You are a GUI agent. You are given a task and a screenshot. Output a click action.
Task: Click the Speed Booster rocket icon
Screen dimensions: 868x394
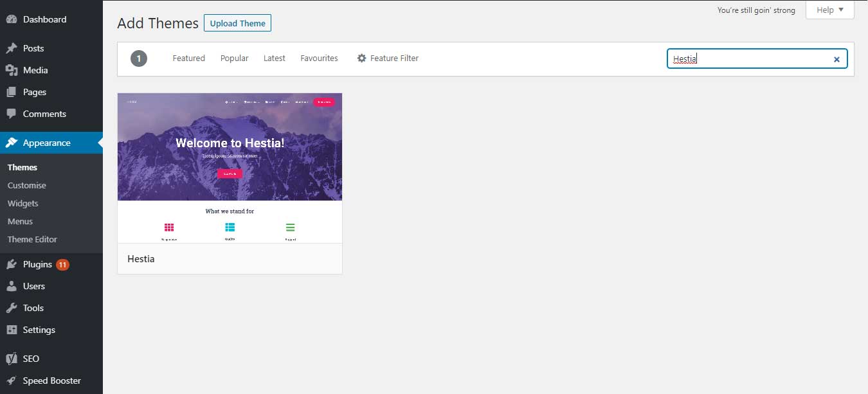coord(12,381)
